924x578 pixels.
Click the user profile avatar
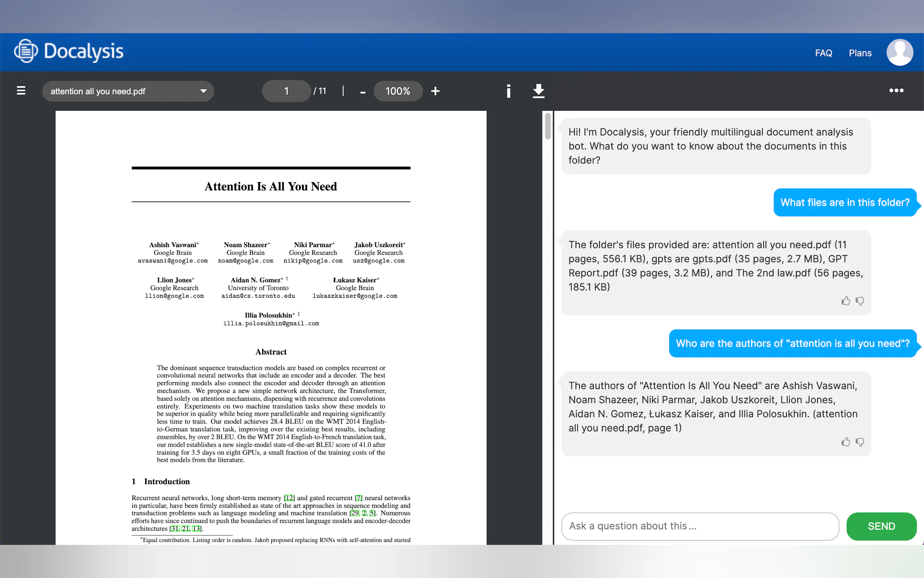899,52
